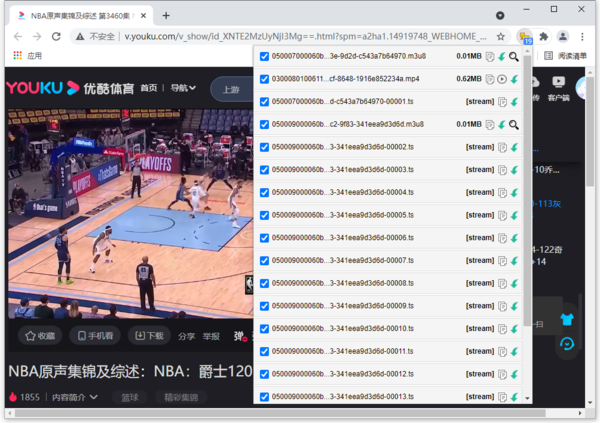Toggle the checkbox for 00013.ts
The width and height of the screenshot is (600, 423).
coord(264,397)
